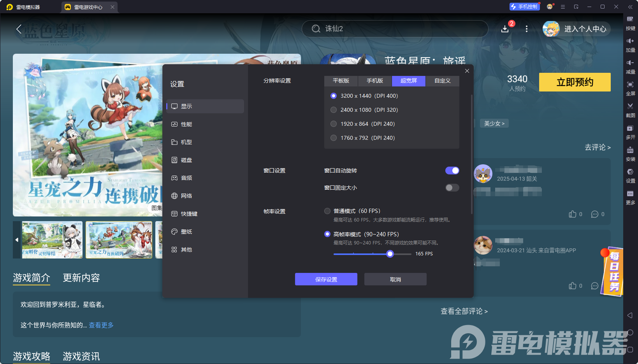
Task: Click the 165 FPS slider handle
Action: pyautogui.click(x=390, y=254)
